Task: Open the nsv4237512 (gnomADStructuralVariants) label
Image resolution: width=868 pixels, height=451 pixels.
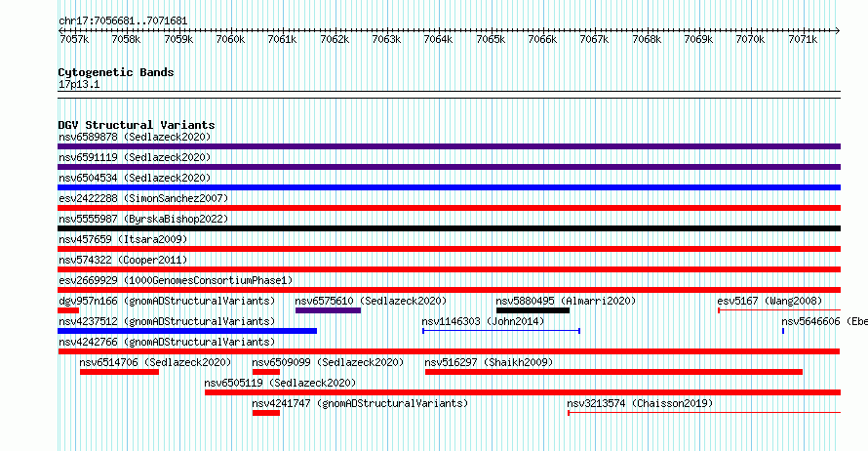Action: point(167,321)
